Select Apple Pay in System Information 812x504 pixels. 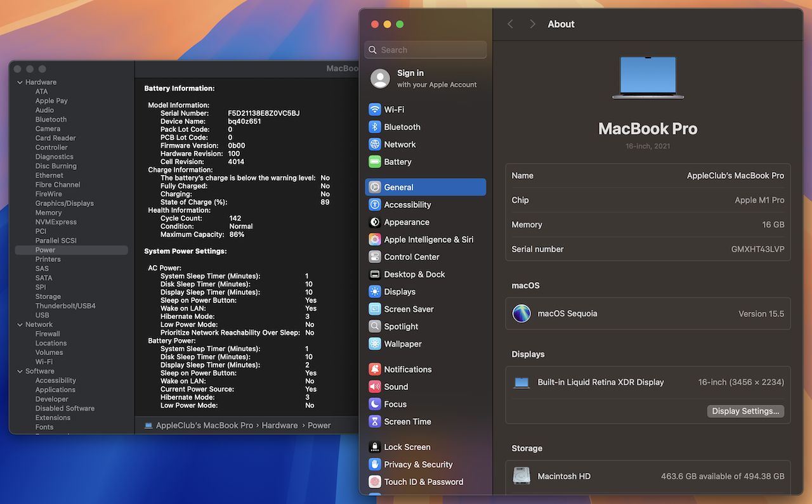click(x=51, y=101)
